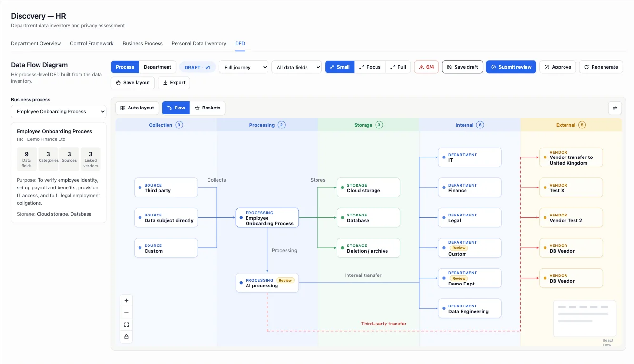Select the Test X vendor node
The width and height of the screenshot is (634, 364).
[571, 187]
